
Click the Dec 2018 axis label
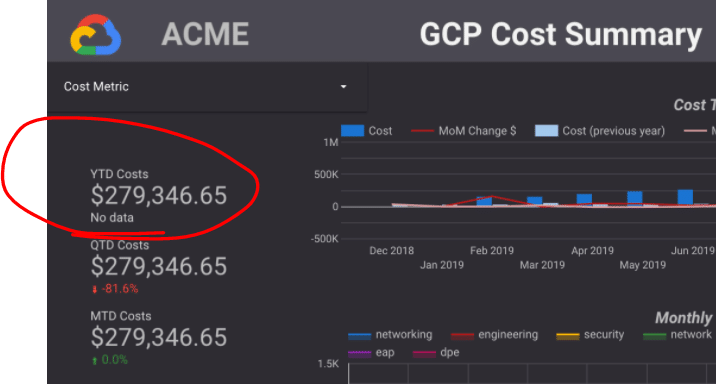tap(391, 251)
